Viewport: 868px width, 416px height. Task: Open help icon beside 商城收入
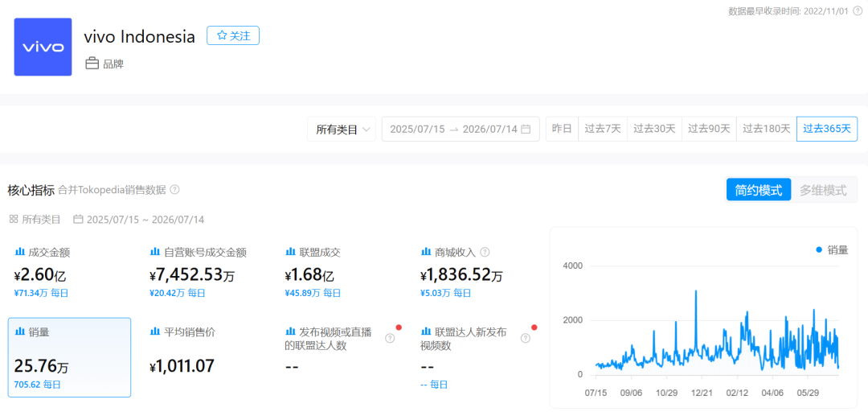485,253
